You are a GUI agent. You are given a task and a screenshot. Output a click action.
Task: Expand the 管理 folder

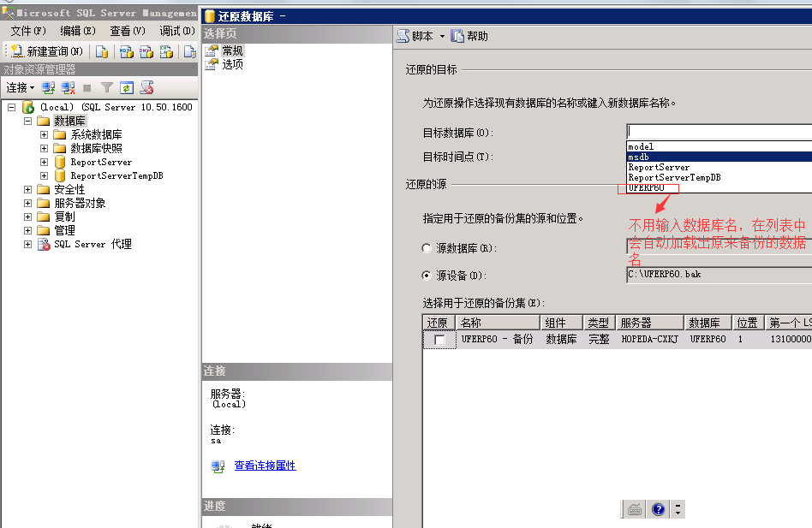click(28, 231)
